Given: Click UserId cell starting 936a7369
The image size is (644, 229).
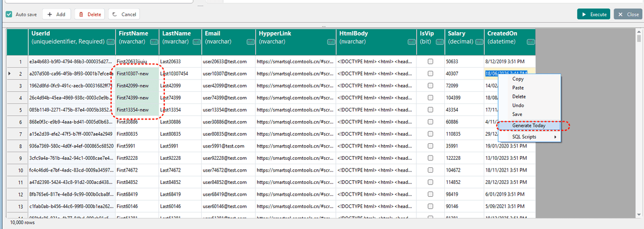Looking at the screenshot, I should point(71,146).
